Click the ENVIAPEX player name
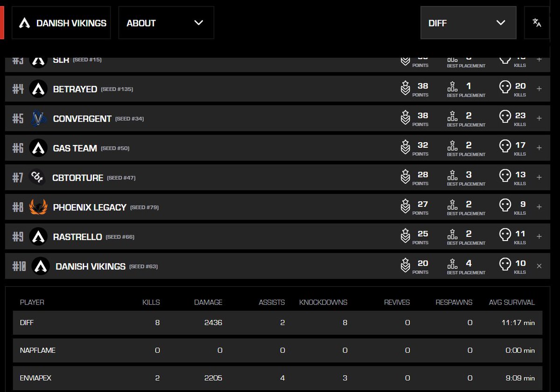 click(36, 378)
